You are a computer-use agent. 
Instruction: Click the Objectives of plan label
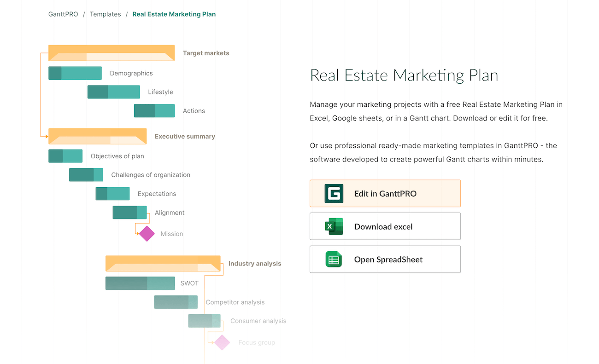(117, 156)
